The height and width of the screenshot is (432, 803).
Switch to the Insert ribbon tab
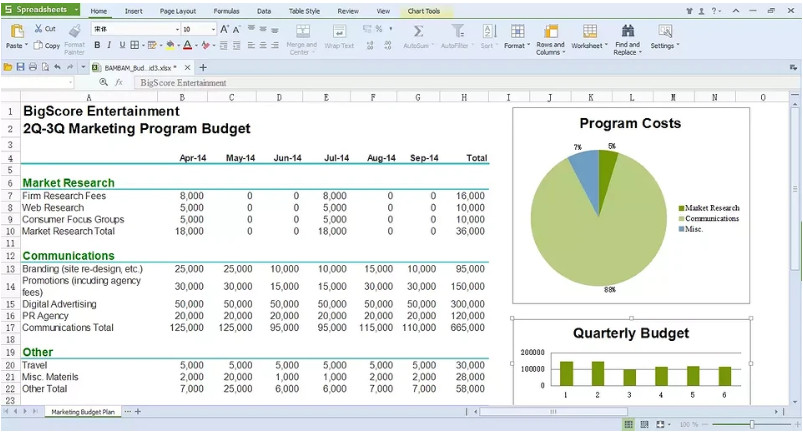[133, 11]
